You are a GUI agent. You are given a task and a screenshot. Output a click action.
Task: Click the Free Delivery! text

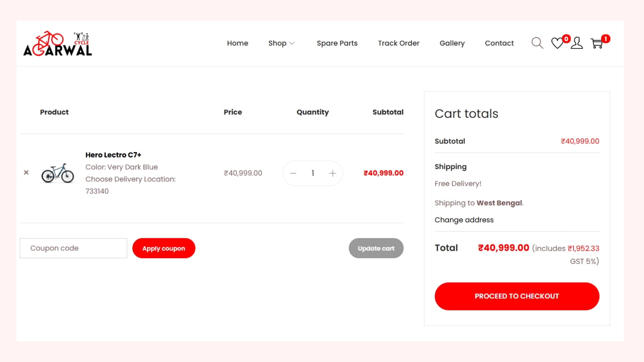click(458, 184)
